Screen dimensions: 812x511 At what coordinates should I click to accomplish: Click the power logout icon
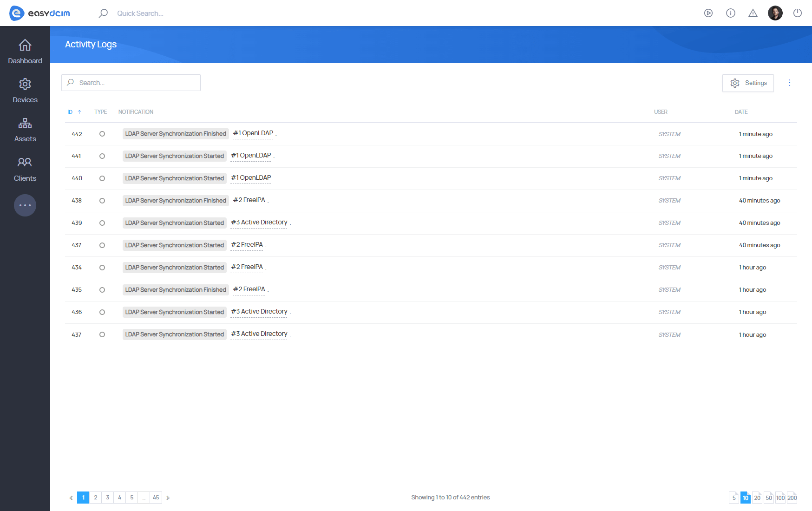tap(798, 13)
